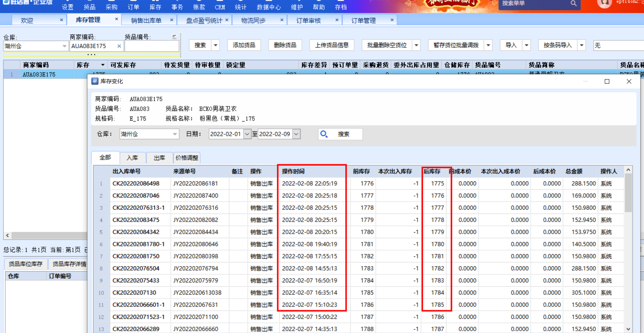Click the 添加货品 button
The height and width of the screenshot is (333, 644).
(x=244, y=45)
